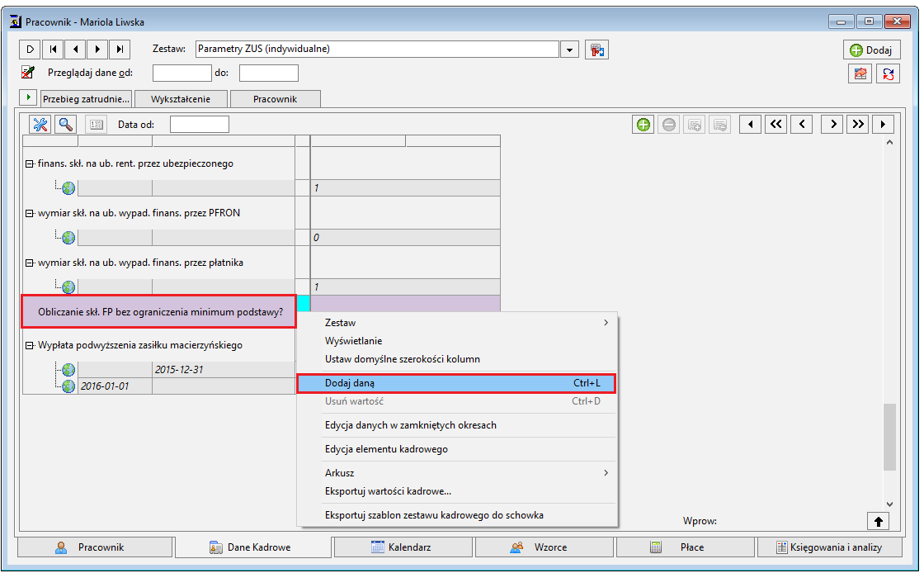924x573 pixels.
Task: Click the edit icon beside Przeglądaj dane od
Action: coord(28,73)
